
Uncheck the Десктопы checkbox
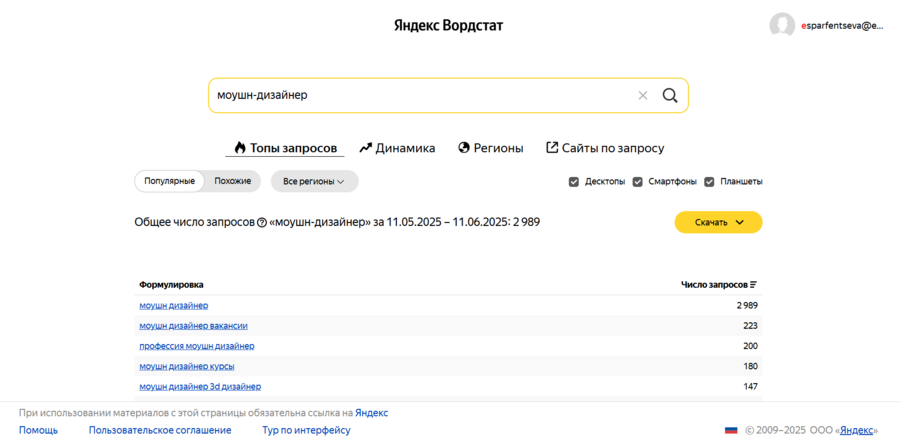574,181
